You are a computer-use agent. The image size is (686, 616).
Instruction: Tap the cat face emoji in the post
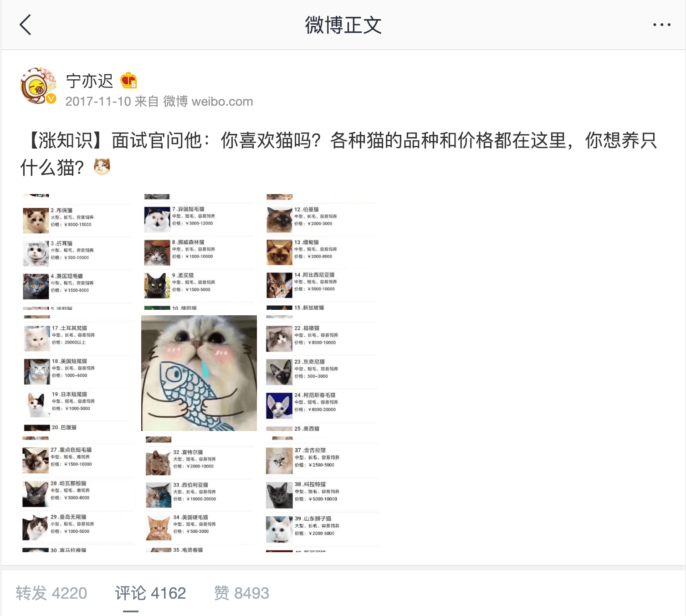coord(102,167)
